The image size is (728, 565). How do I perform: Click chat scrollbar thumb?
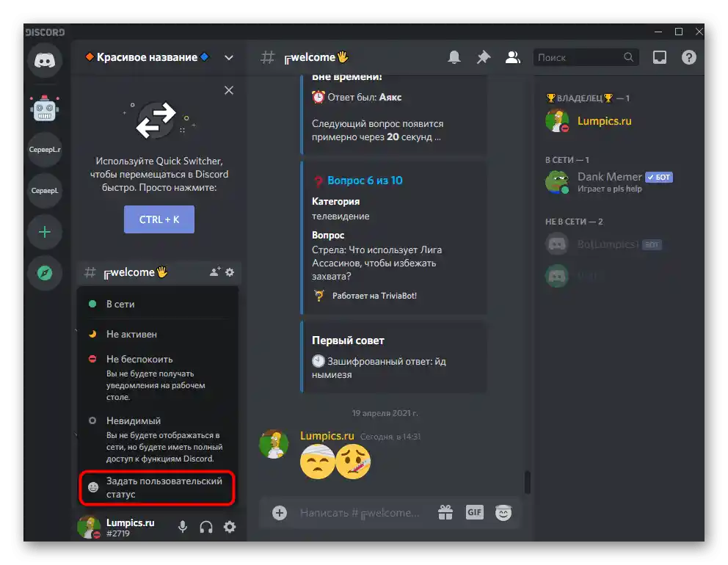click(x=527, y=482)
